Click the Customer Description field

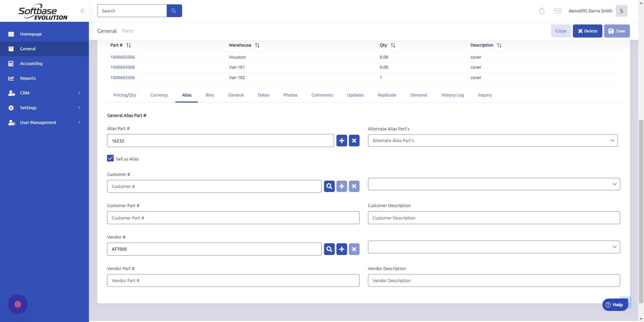pyautogui.click(x=494, y=218)
